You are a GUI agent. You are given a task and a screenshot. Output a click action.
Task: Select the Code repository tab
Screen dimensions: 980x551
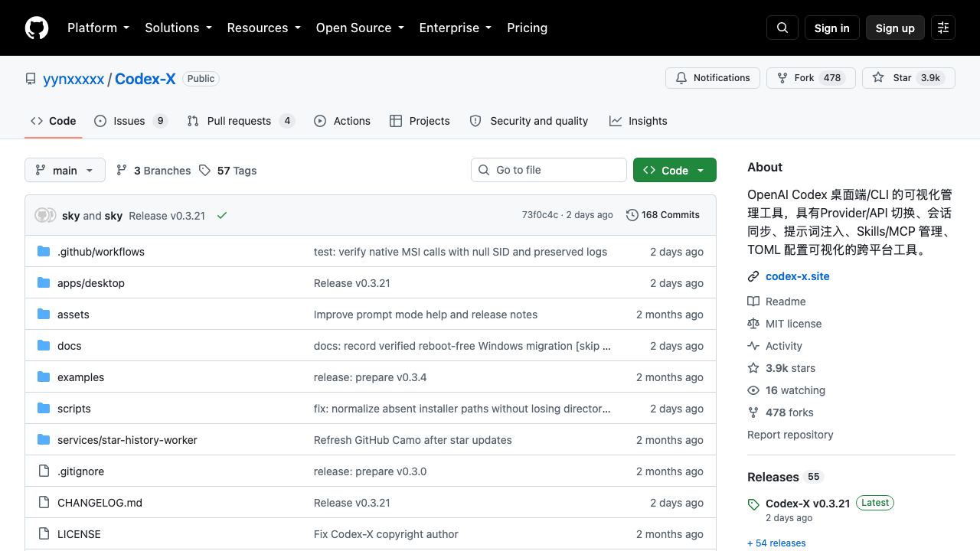coord(53,121)
